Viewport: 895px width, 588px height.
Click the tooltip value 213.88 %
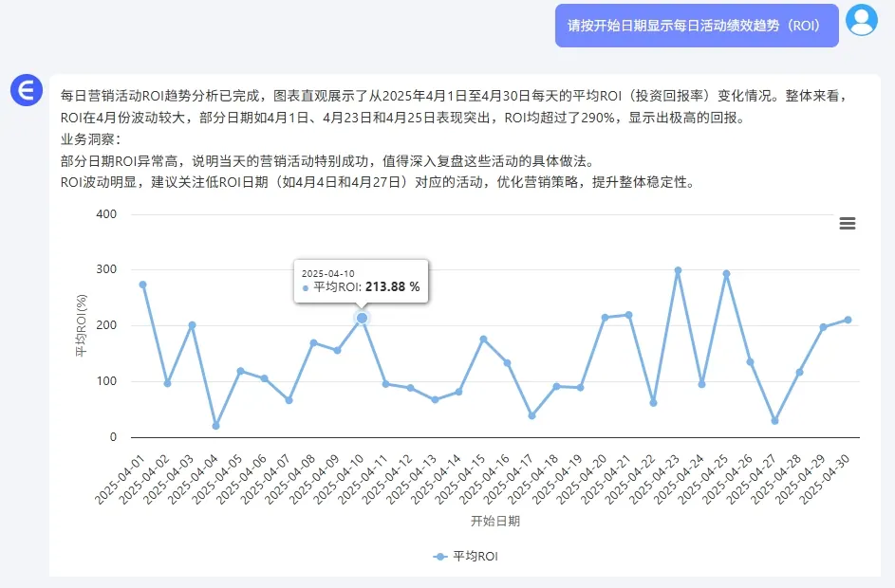click(x=393, y=286)
